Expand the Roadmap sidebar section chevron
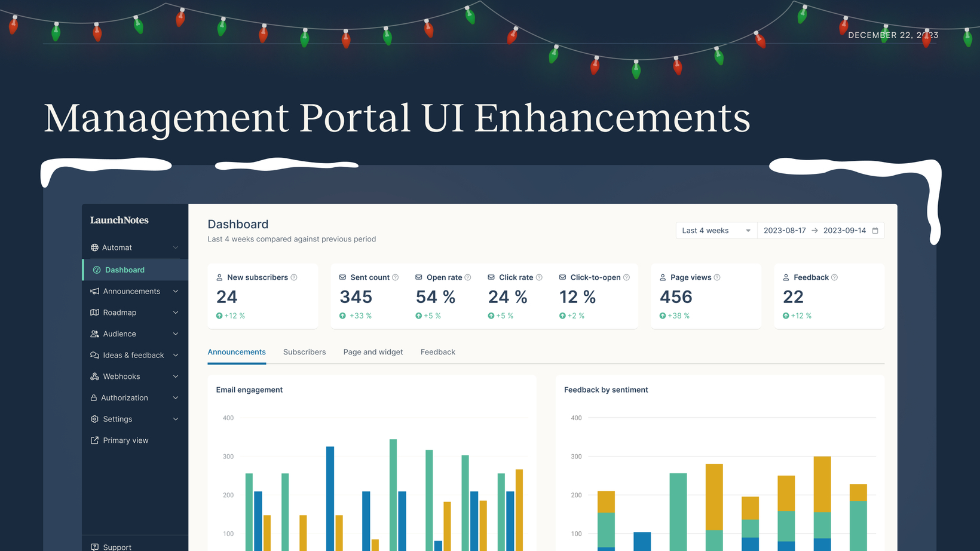The width and height of the screenshot is (980, 551). (x=176, y=313)
